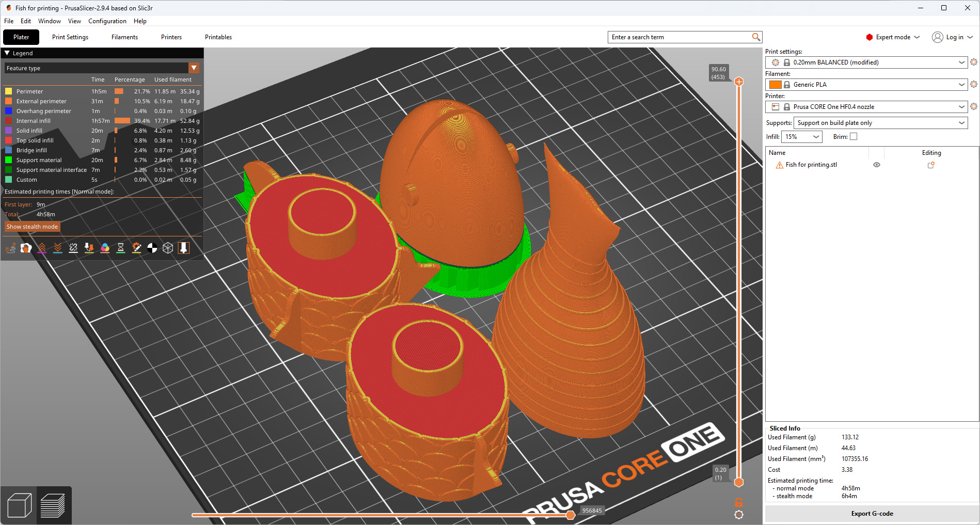Click the Log in user avatar icon
Viewport: 980px width, 525px height.
[938, 37]
